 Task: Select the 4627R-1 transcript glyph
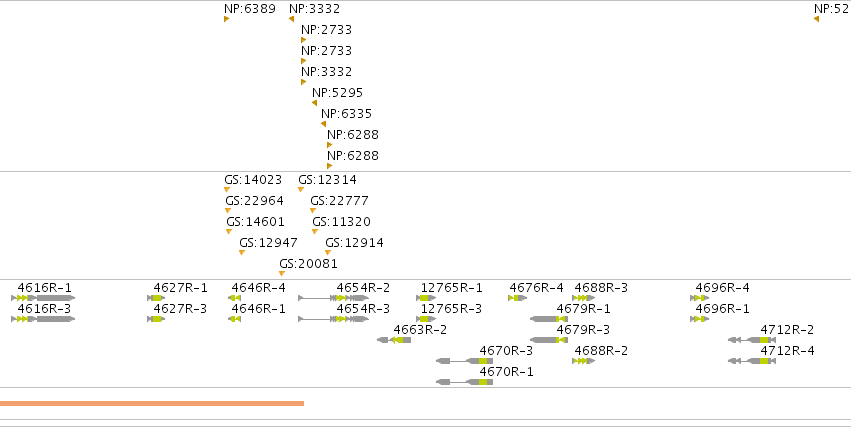(x=156, y=298)
